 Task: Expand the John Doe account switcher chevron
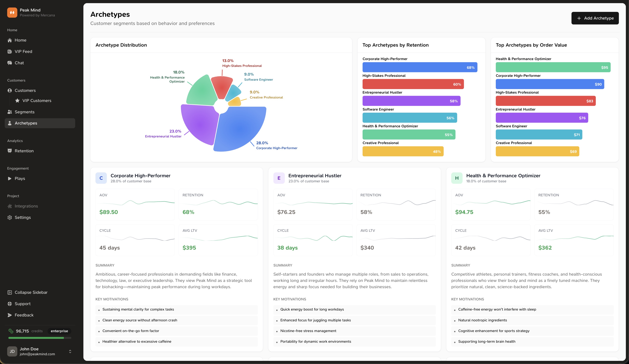pos(70,351)
